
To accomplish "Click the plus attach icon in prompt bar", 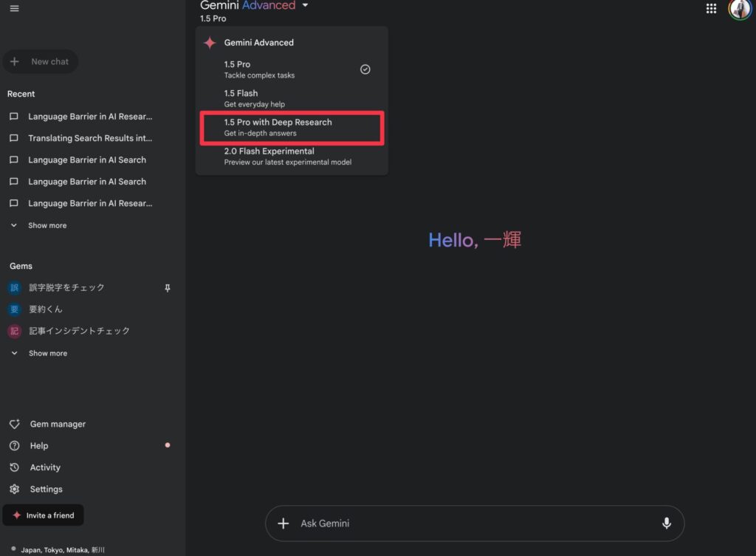I will (283, 524).
